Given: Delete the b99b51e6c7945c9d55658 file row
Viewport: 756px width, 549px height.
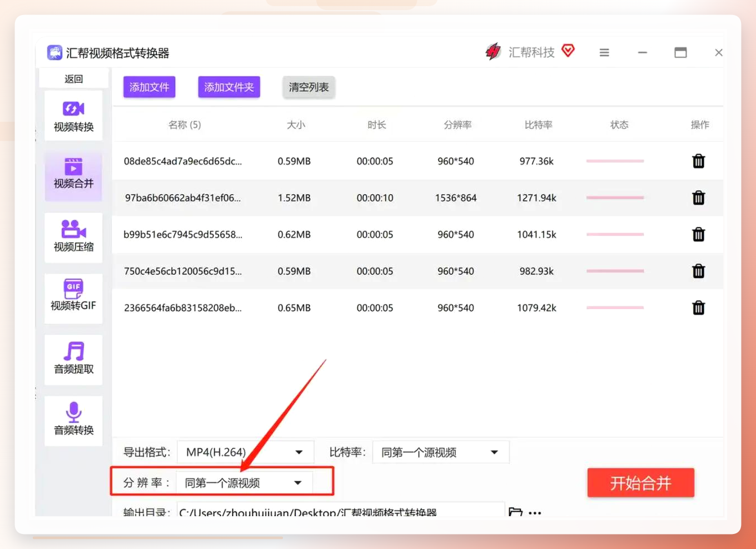Looking at the screenshot, I should tap(698, 234).
